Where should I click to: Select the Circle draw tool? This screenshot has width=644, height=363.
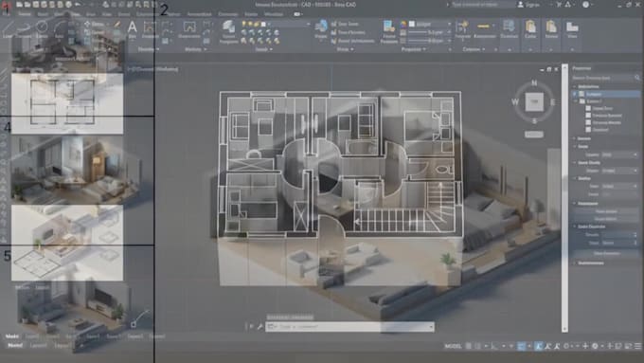coord(42,29)
